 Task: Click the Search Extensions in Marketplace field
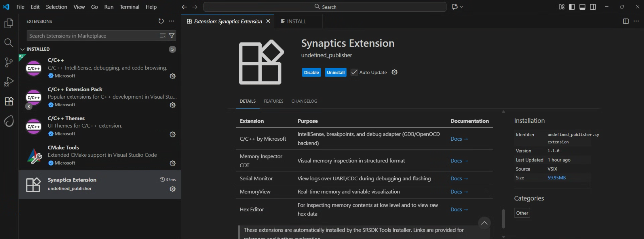click(93, 36)
